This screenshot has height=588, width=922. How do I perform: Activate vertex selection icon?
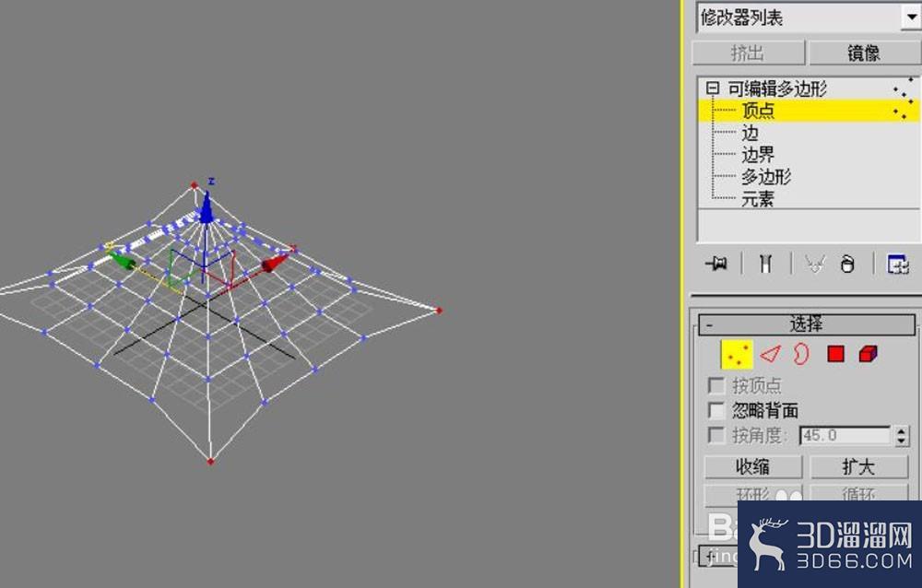(x=737, y=355)
